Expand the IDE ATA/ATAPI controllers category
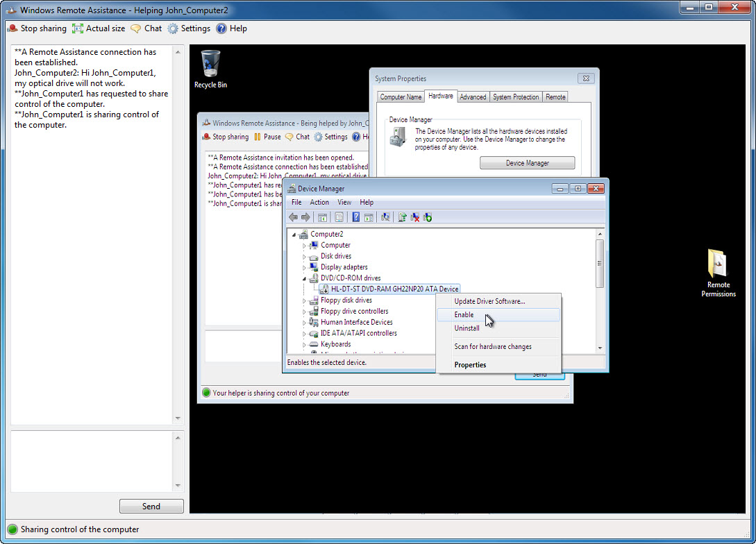 click(x=304, y=334)
